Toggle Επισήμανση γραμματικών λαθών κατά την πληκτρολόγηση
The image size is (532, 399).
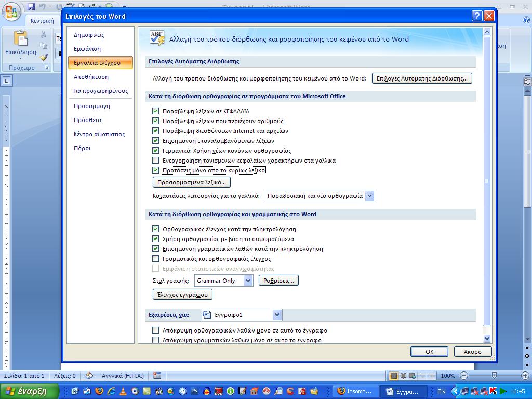point(155,249)
